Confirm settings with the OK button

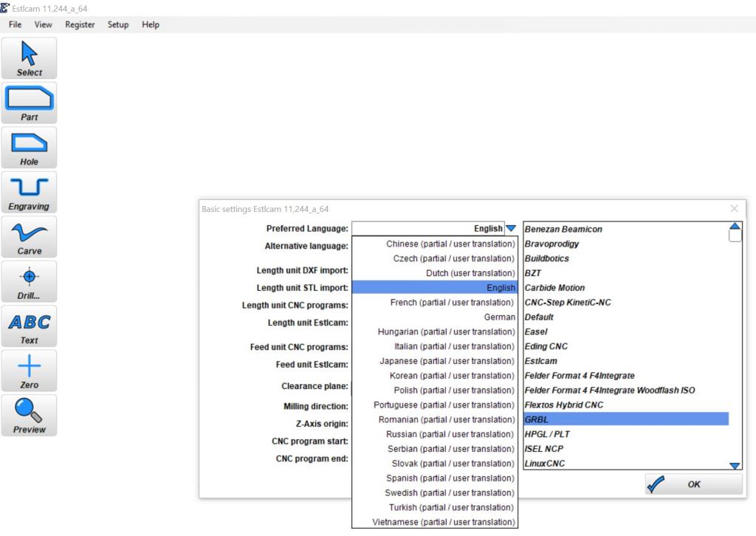coord(693,484)
